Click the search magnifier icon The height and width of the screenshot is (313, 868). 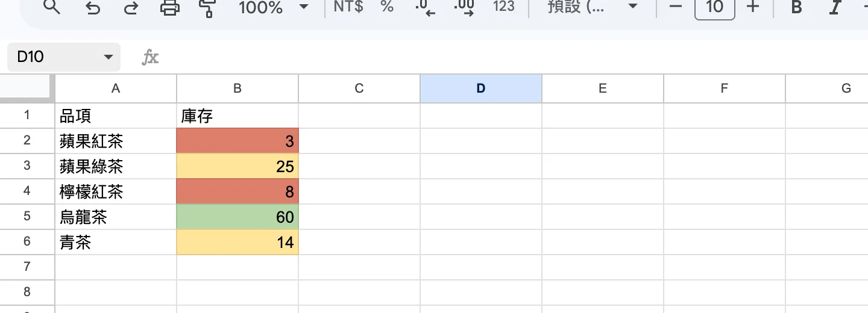click(52, 7)
